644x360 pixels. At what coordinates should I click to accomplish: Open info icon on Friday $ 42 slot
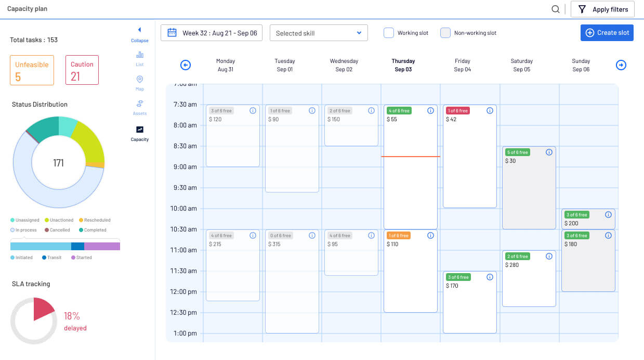(x=490, y=111)
